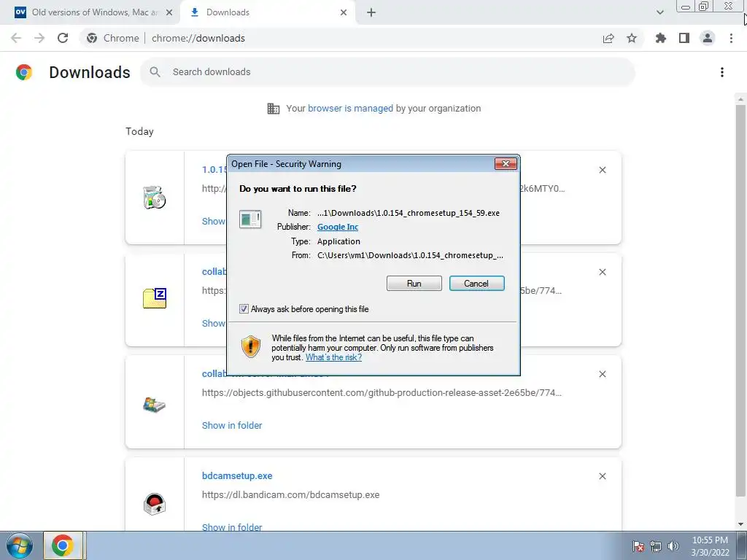Open a new tab with plus button
Image resolution: width=747 pixels, height=560 pixels.
(x=371, y=12)
